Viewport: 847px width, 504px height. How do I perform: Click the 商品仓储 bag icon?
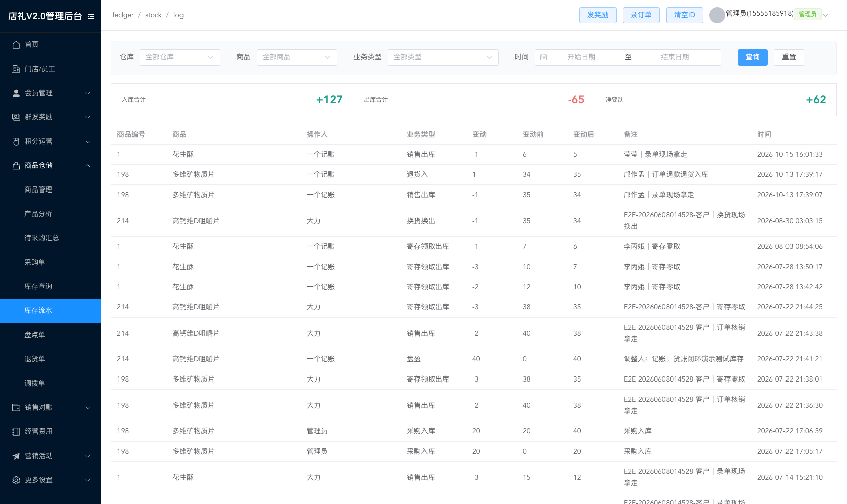pos(16,165)
